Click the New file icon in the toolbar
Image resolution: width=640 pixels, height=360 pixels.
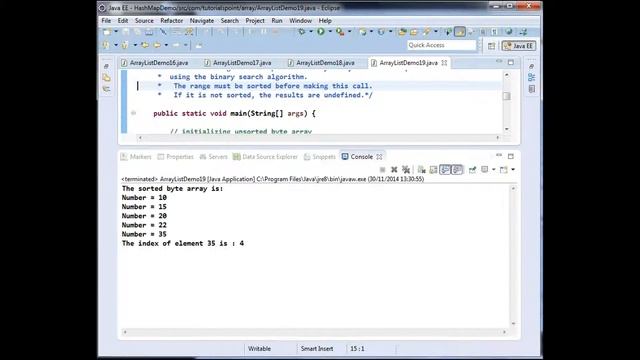107,31
